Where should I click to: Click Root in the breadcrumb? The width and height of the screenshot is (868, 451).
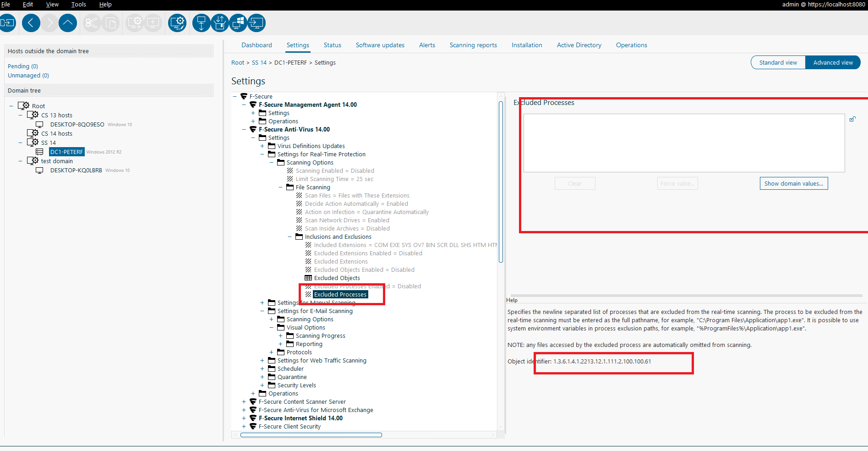click(238, 62)
